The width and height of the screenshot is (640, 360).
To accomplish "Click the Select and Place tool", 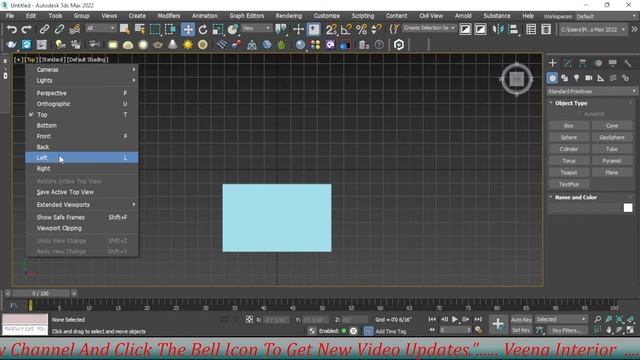I will click(233, 29).
